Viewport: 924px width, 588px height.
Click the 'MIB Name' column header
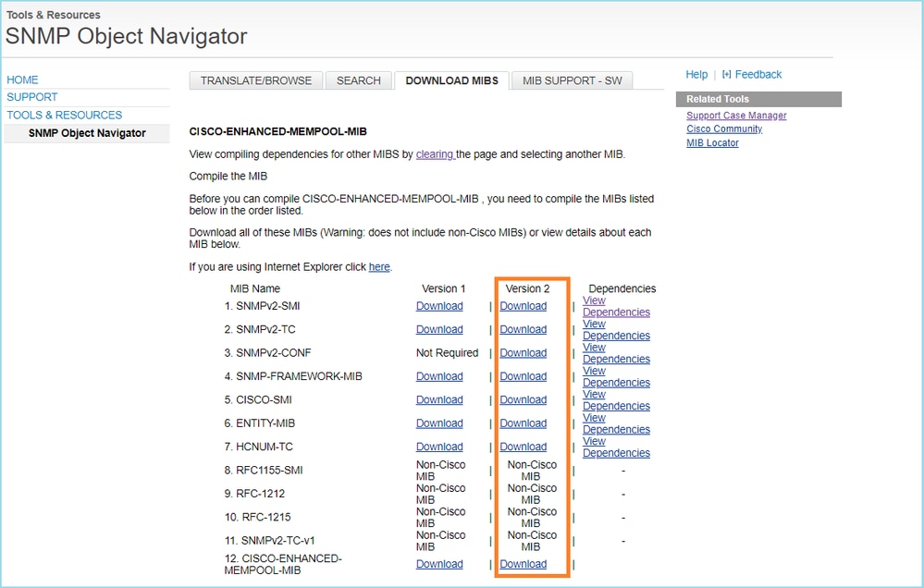254,288
